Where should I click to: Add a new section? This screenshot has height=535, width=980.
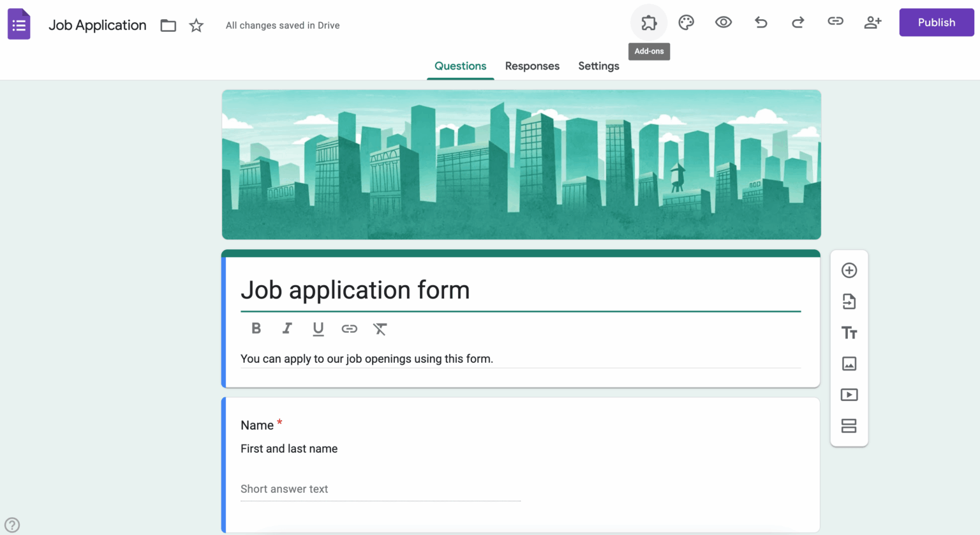tap(849, 426)
